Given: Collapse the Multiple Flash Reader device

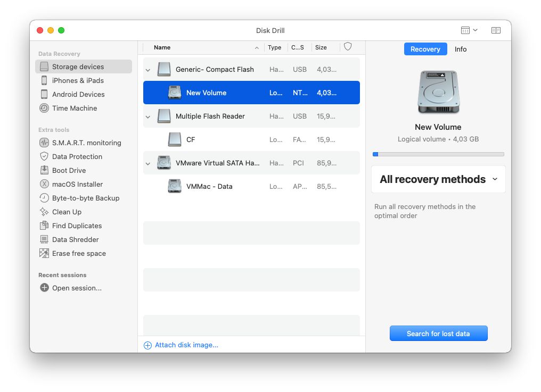Looking at the screenshot, I should (148, 117).
